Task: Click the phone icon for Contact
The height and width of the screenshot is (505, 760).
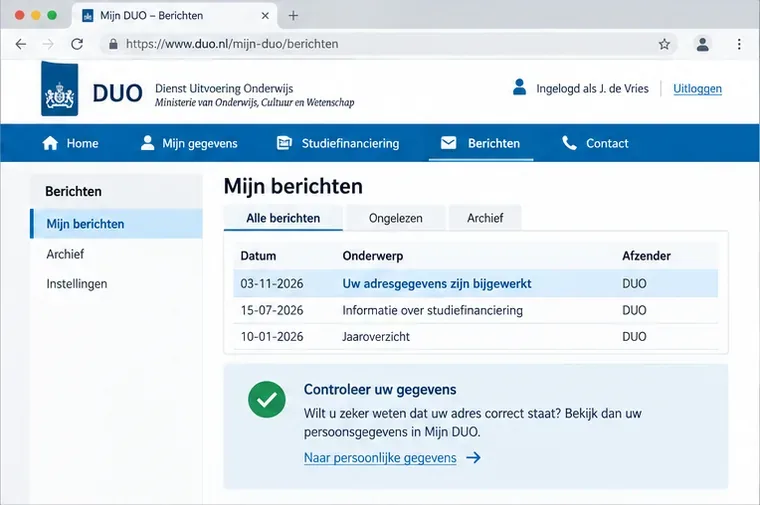Action: [569, 143]
